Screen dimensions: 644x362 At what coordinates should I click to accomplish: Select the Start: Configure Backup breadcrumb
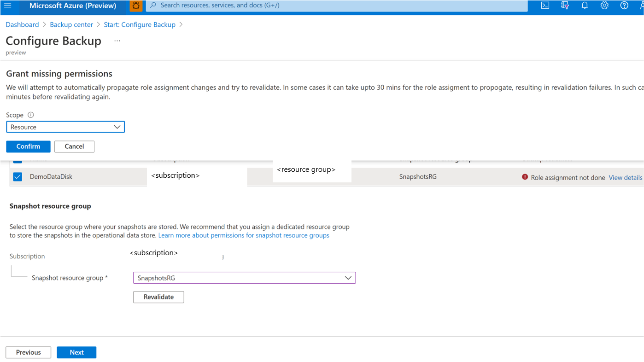pos(140,25)
